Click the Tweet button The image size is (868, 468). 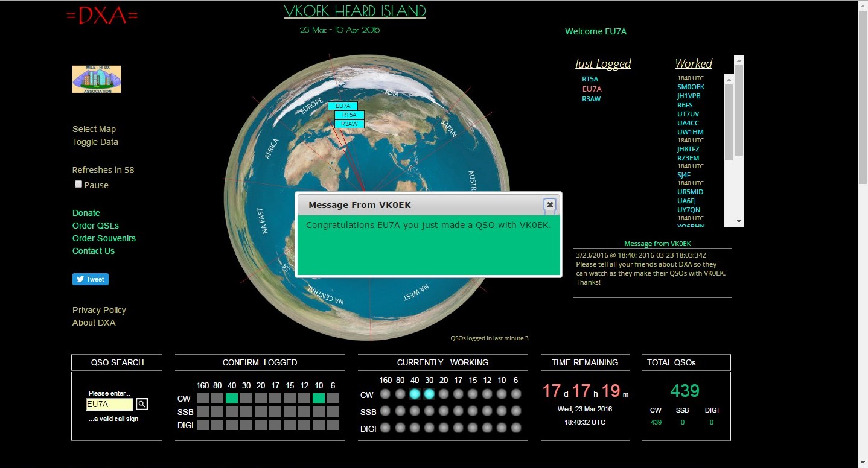tap(91, 279)
